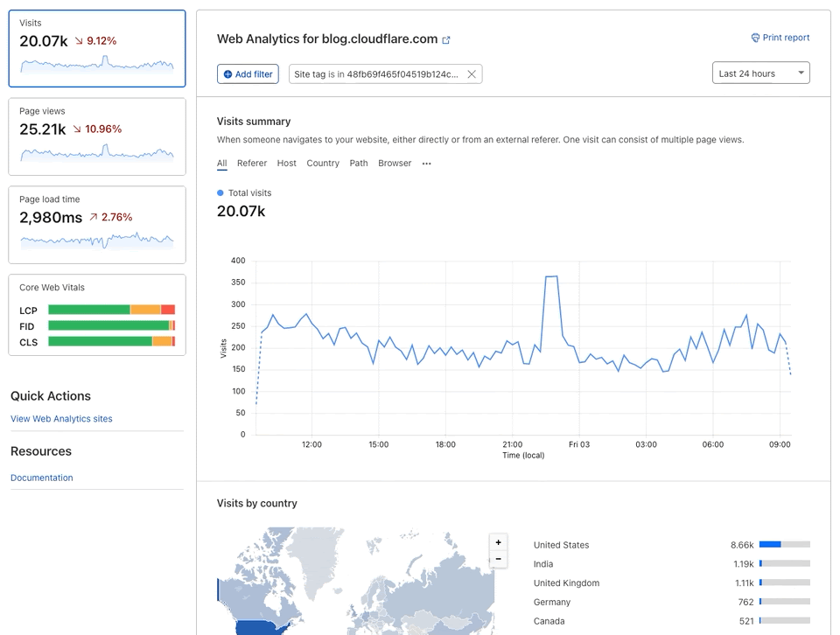This screenshot has height=635, width=840.
Task: Click the United States bar indicator
Action: pos(785,545)
